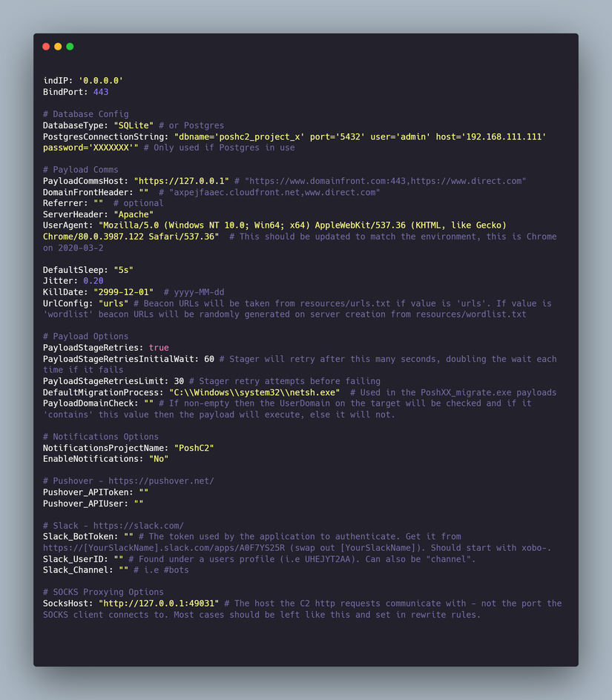This screenshot has width=612, height=700.
Task: Click the DefaultMigrationProcess netsh.exe path
Action: coord(254,392)
